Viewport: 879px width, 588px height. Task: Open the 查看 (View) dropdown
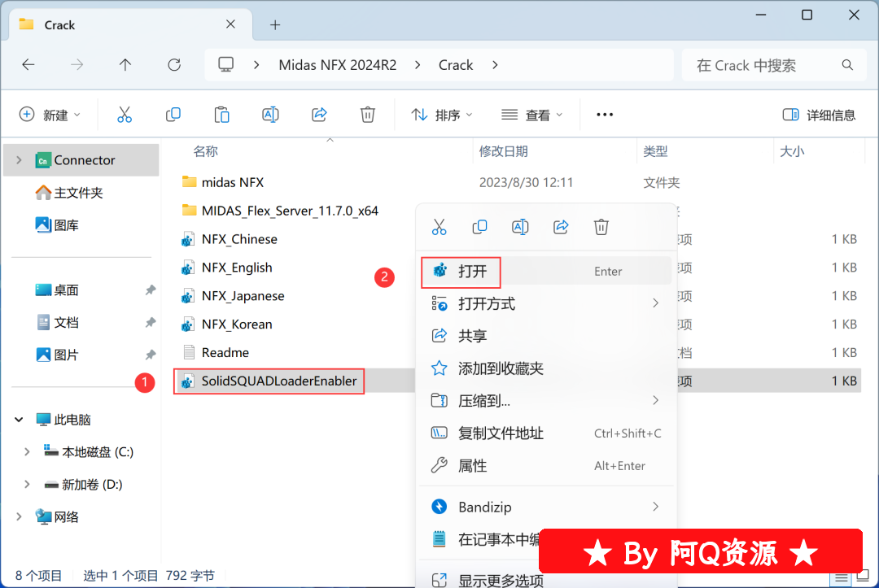(x=531, y=115)
